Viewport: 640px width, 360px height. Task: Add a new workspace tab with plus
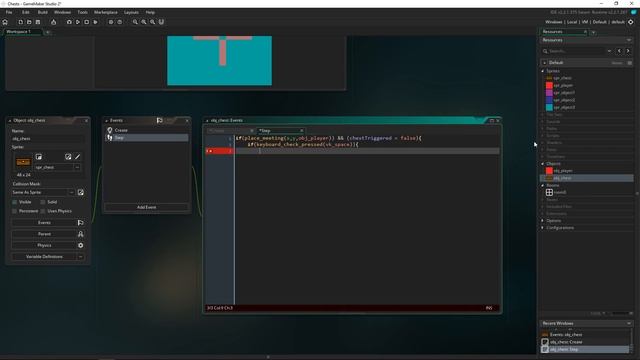point(48,32)
